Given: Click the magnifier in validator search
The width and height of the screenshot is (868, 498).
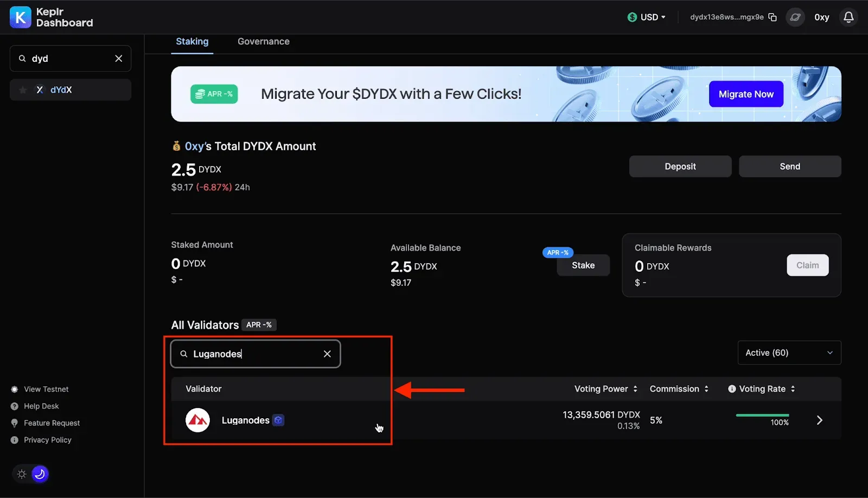Looking at the screenshot, I should 184,354.
